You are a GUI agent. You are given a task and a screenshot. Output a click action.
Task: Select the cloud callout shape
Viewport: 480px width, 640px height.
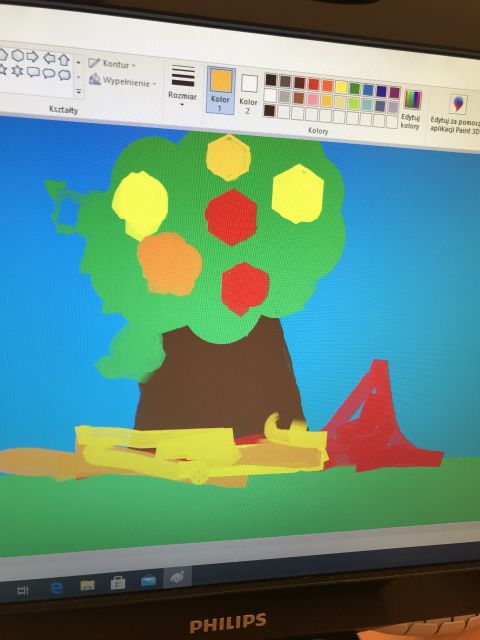point(64,75)
